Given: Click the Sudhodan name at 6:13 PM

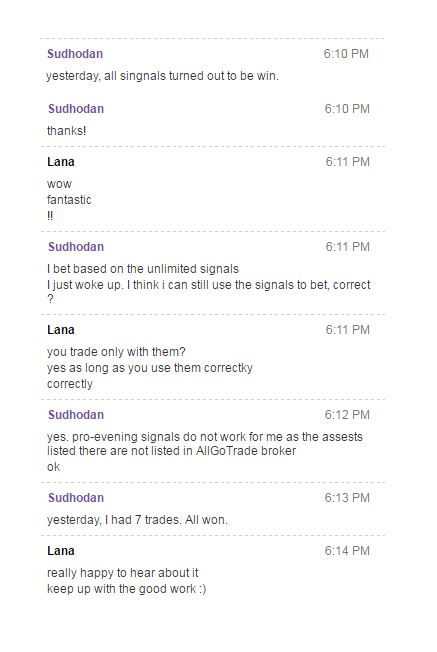Looking at the screenshot, I should [x=76, y=498].
